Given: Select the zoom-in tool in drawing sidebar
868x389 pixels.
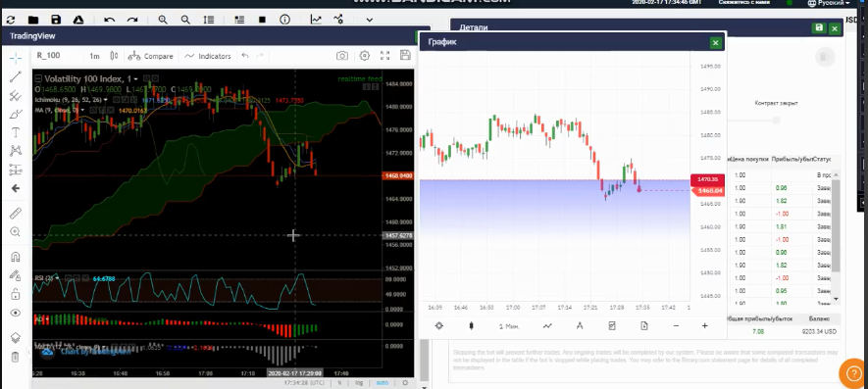Looking at the screenshot, I should tap(16, 232).
